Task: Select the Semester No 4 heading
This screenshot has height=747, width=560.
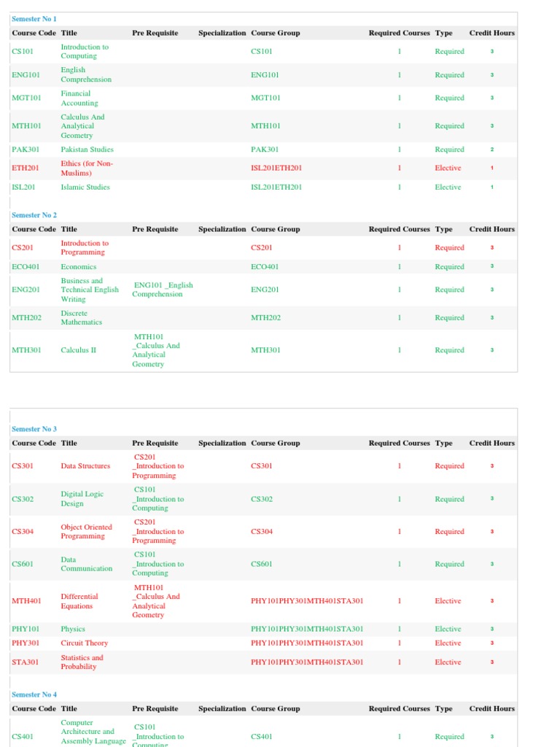Action: pos(34,694)
